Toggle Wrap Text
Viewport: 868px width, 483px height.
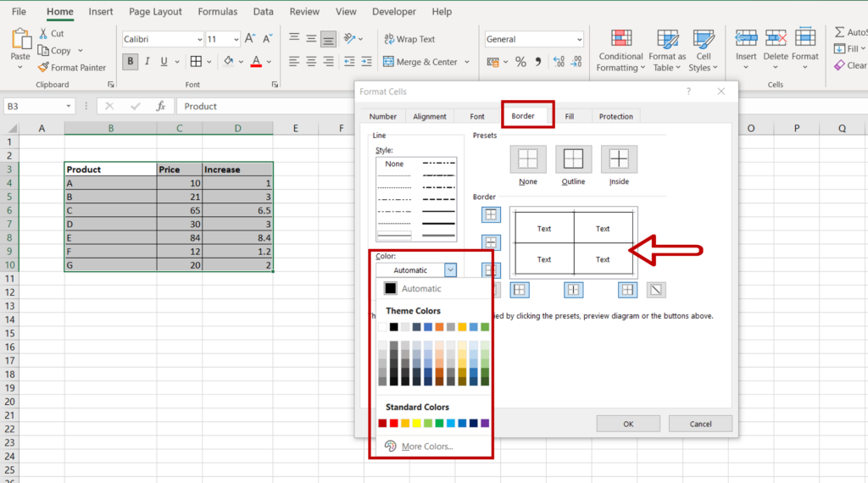[409, 39]
